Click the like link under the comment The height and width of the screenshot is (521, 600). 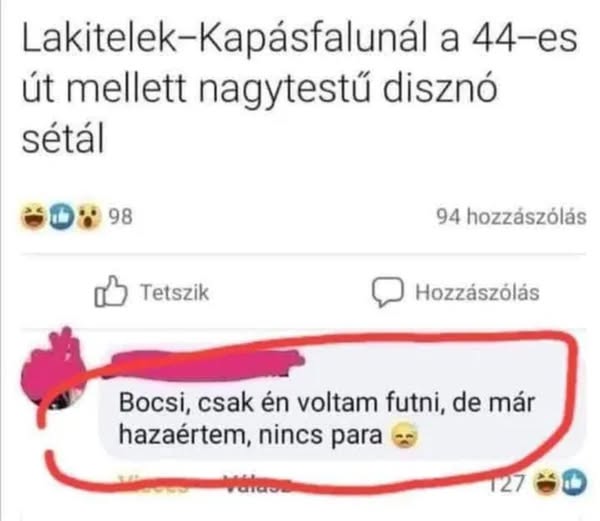pyautogui.click(x=153, y=483)
